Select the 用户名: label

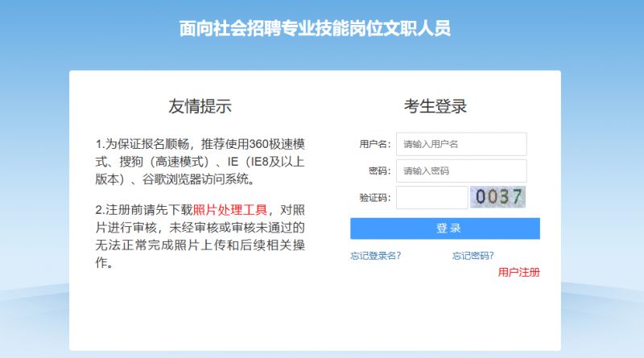pos(374,144)
